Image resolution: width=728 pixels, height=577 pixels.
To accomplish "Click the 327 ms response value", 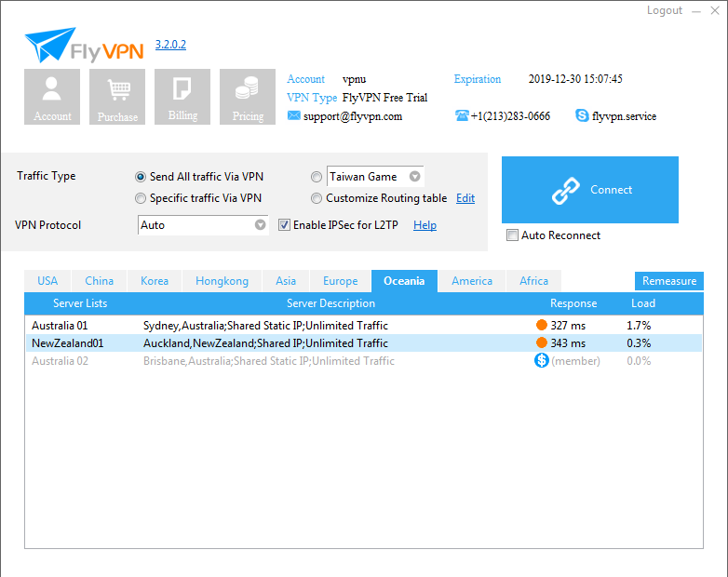I will click(568, 326).
